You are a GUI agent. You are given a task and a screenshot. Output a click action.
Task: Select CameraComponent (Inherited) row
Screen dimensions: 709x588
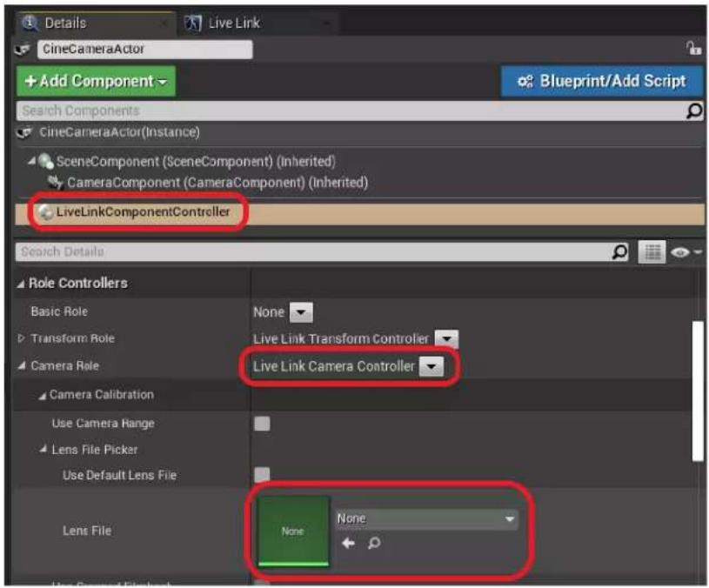(x=217, y=182)
